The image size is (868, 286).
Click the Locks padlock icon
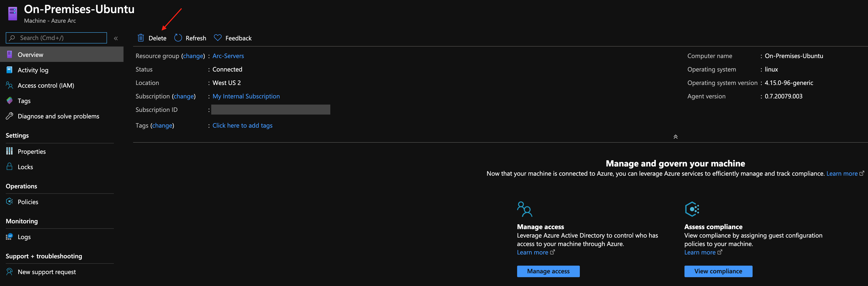(9, 167)
